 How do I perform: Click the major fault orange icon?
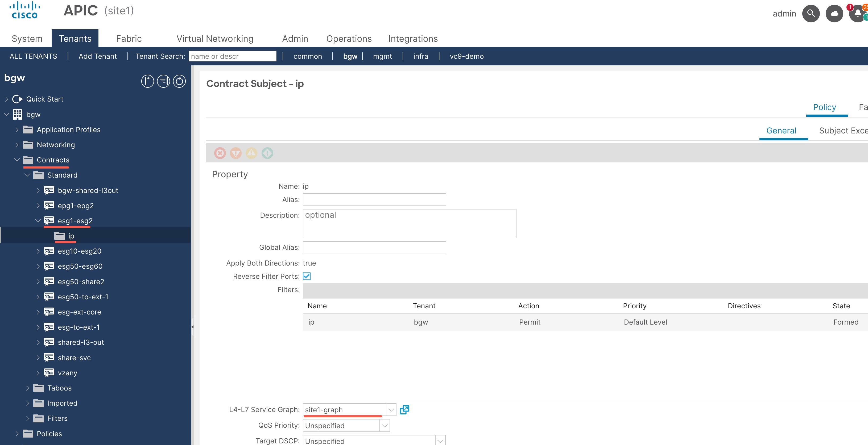coord(236,153)
